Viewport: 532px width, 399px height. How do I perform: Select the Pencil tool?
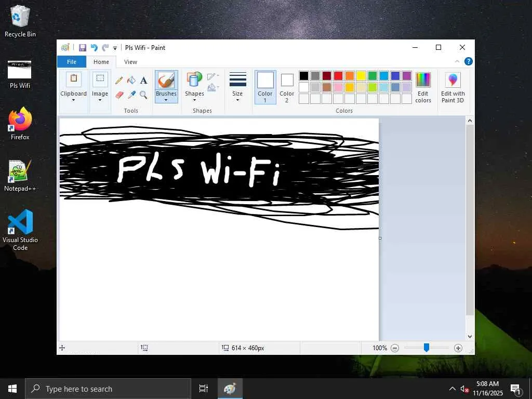point(119,81)
